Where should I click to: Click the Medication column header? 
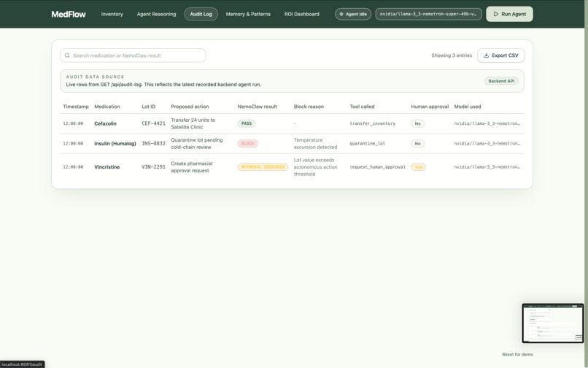click(x=107, y=107)
